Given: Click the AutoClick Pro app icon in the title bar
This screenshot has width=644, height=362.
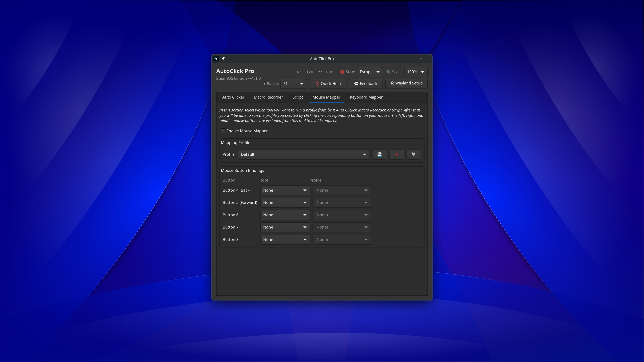Looking at the screenshot, I should pyautogui.click(x=216, y=58).
